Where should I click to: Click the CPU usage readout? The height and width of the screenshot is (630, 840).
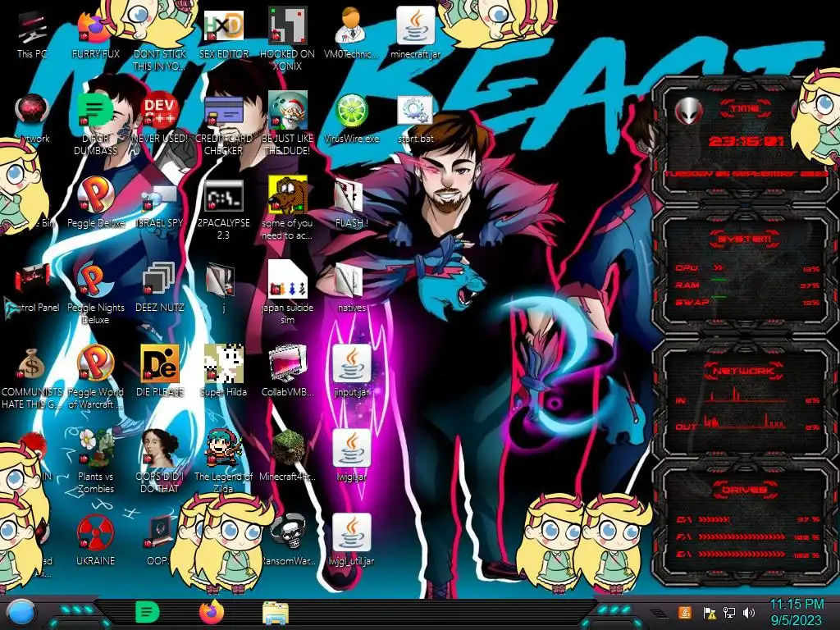click(x=747, y=268)
